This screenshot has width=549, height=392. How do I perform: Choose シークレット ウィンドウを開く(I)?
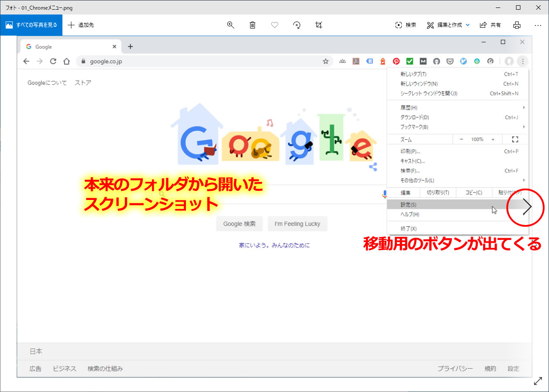point(458,94)
